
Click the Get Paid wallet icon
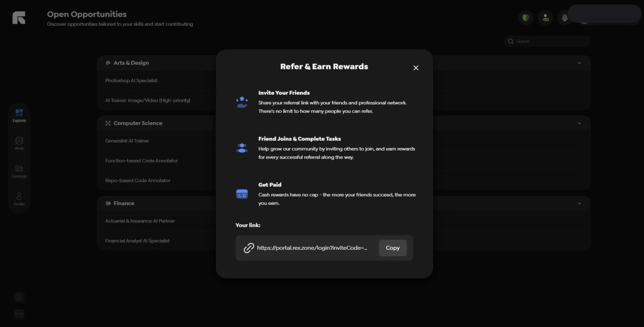pos(242,194)
